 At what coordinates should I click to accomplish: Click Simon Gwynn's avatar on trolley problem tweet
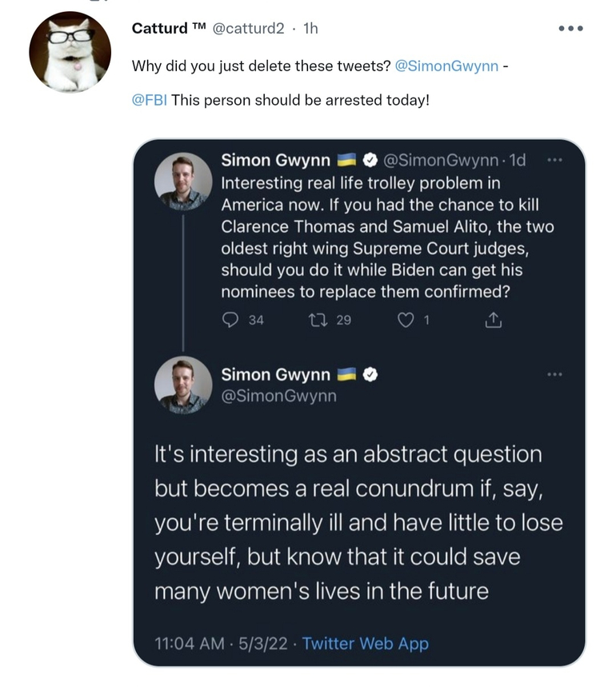pos(182,181)
